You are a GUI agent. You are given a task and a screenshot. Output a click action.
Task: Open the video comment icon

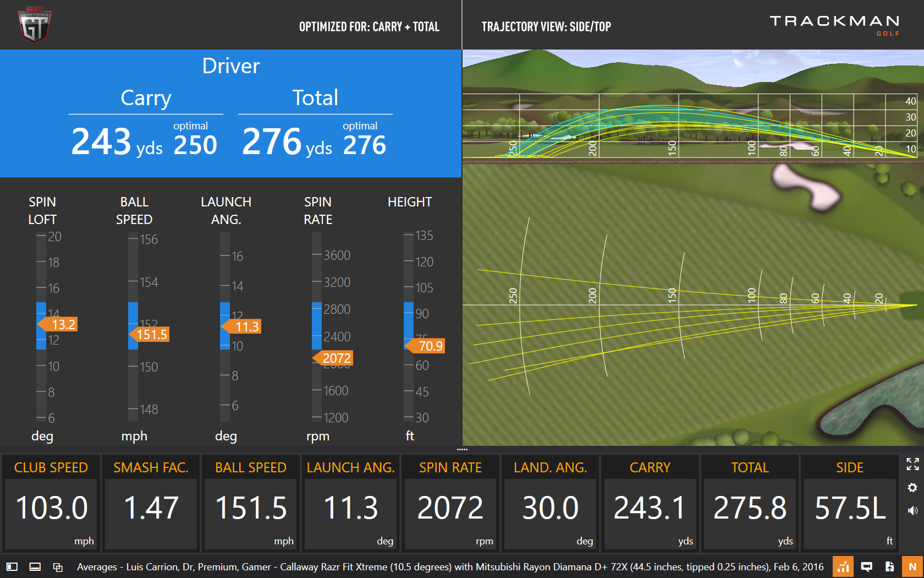click(x=866, y=566)
